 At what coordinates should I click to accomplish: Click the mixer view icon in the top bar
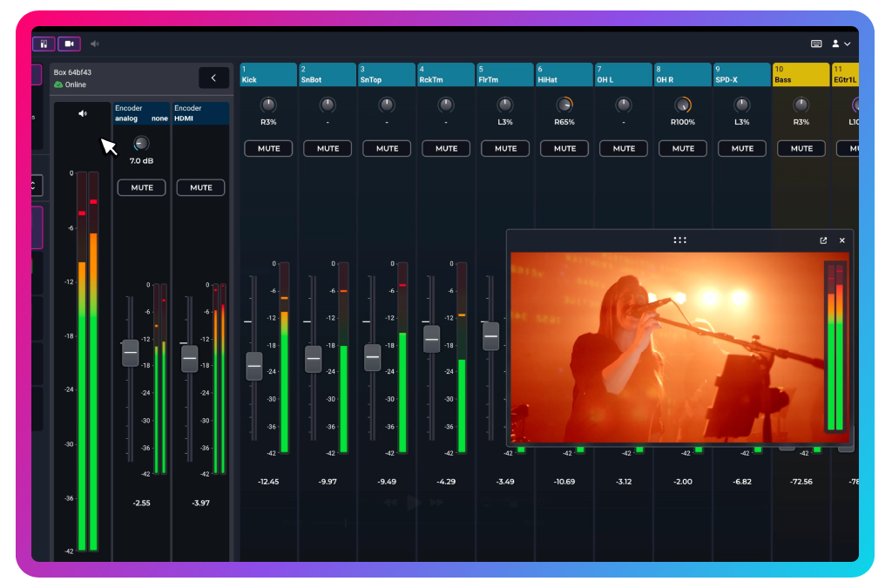[x=44, y=44]
